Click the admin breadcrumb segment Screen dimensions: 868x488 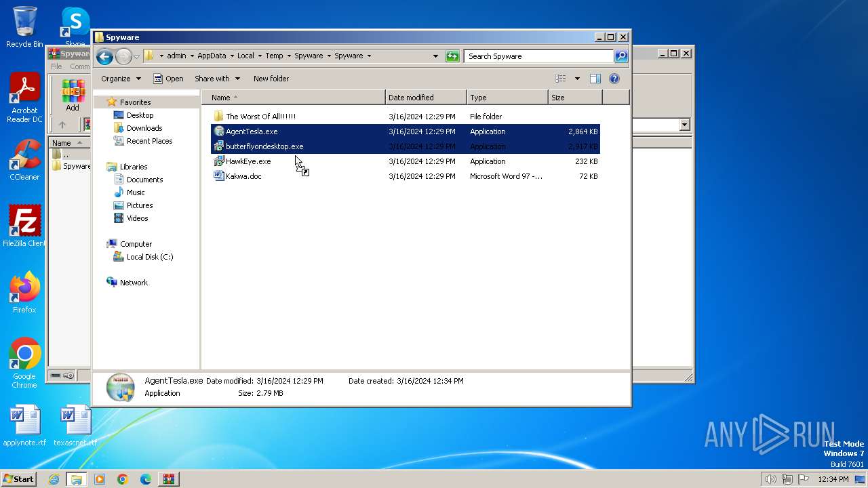click(176, 56)
